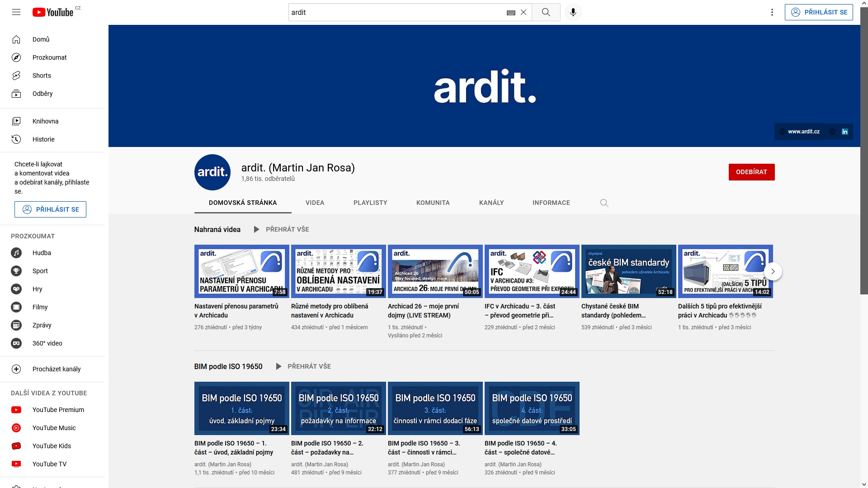Open the hamburger guide menu
This screenshot has height=488, width=868.
pos(16,12)
